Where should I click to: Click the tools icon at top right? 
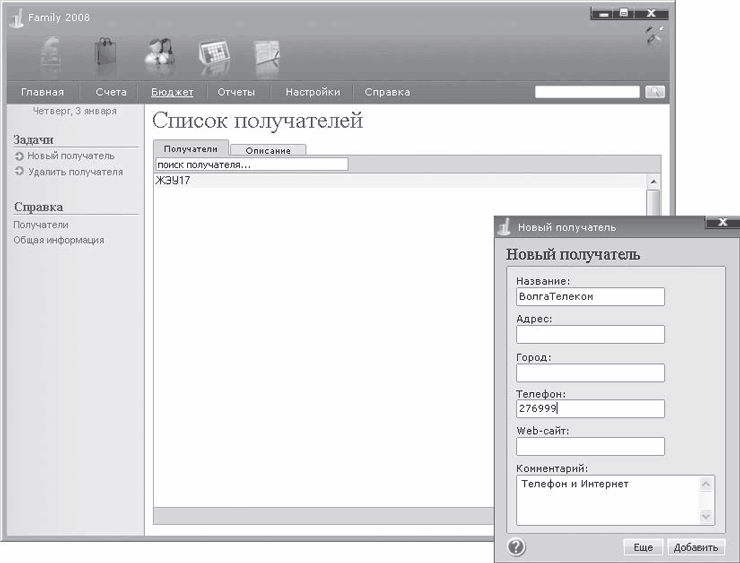(x=654, y=36)
